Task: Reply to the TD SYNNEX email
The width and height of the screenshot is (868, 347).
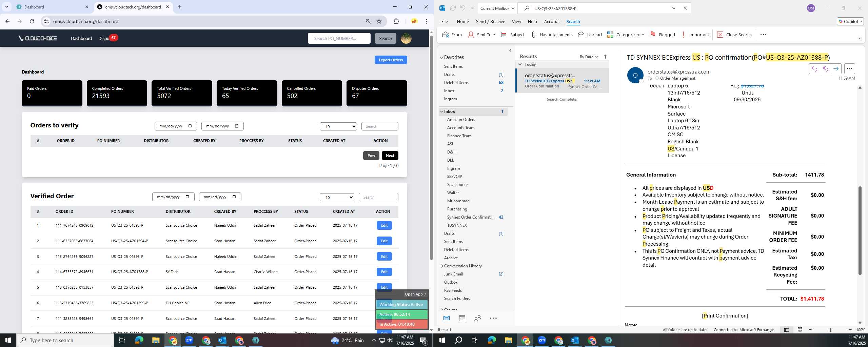Action: [814, 69]
